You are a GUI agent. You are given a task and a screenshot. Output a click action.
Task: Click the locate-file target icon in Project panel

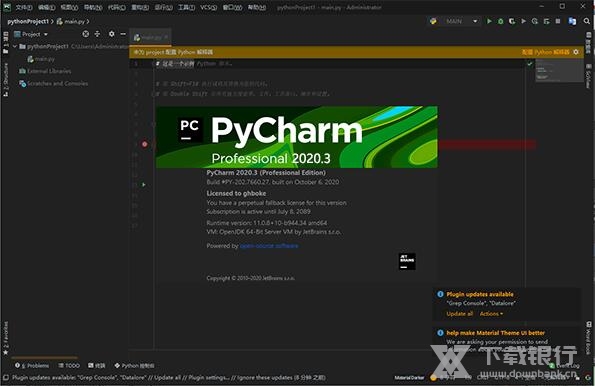86,34
